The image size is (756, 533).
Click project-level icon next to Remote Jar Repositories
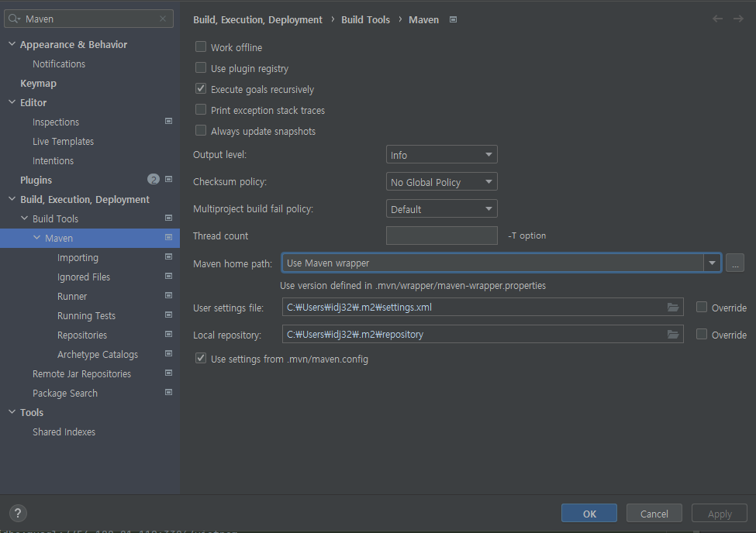[169, 373]
